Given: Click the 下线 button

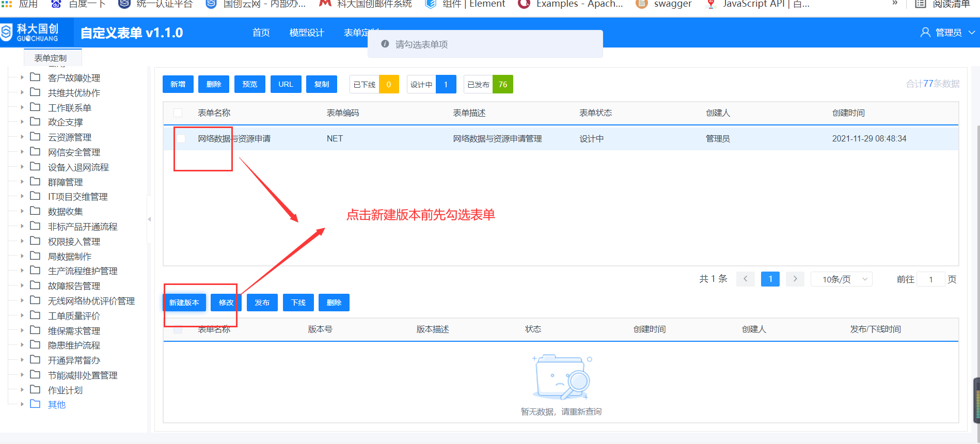Looking at the screenshot, I should point(298,303).
